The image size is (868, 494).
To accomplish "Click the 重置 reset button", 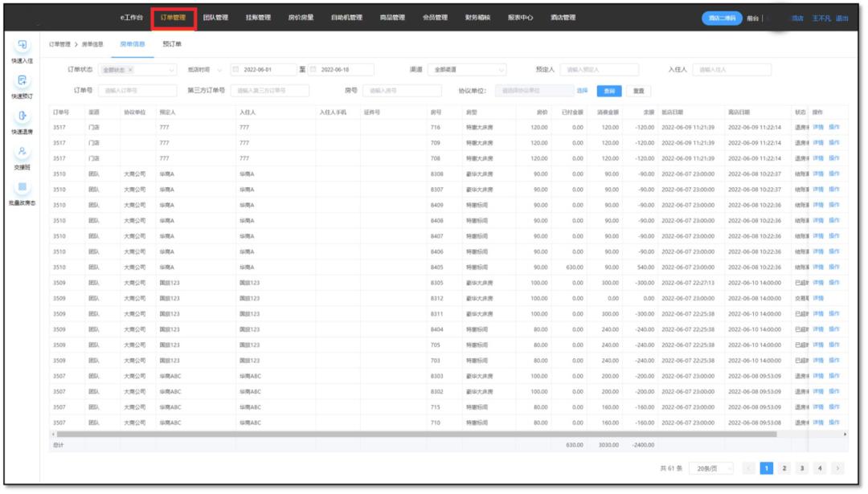I will [x=638, y=92].
